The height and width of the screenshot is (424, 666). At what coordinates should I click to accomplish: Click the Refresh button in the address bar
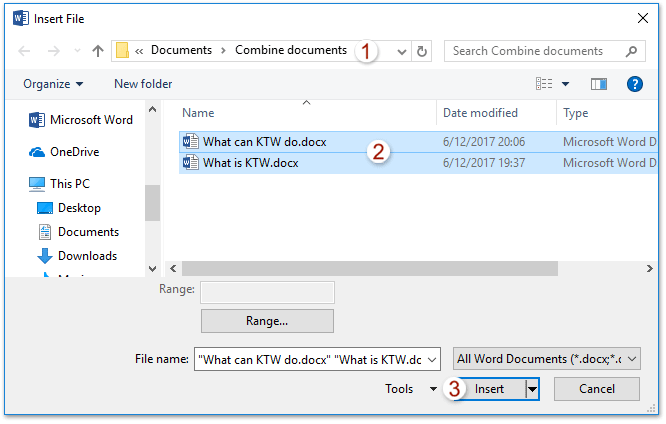(422, 51)
